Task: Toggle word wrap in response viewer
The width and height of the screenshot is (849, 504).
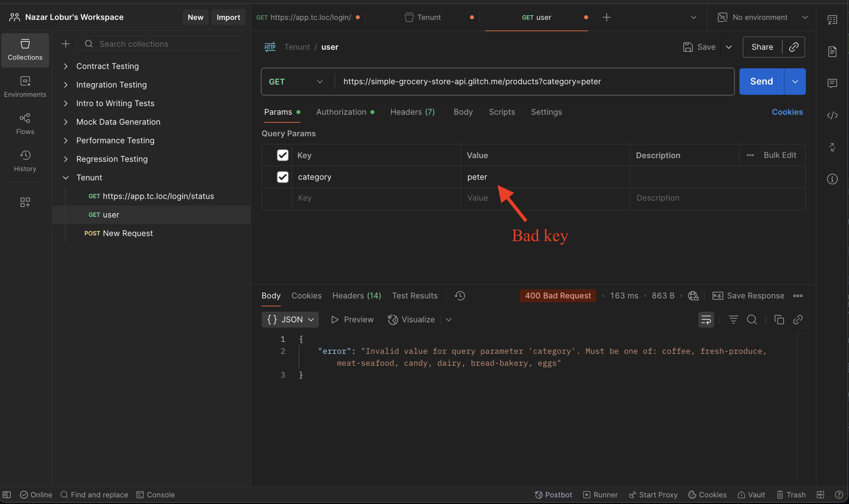Action: [x=706, y=320]
